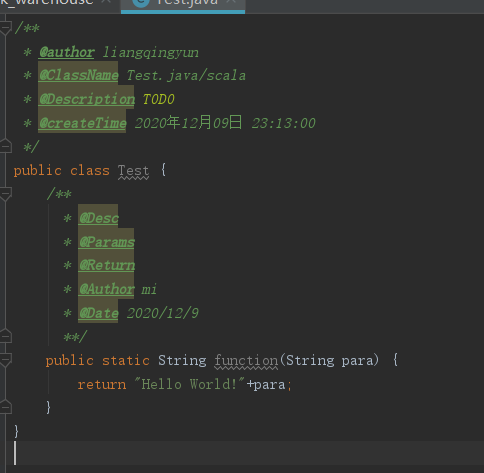The image size is (484, 473).
Task: Click fold marker at method comment end **/
Action: click(x=6, y=336)
